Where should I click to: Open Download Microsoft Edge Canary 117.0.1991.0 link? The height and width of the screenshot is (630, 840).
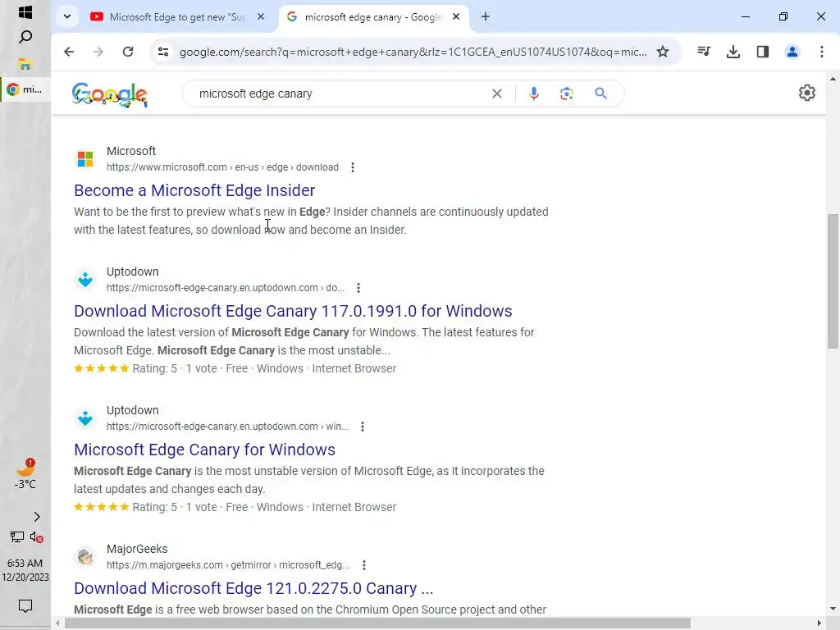[293, 311]
